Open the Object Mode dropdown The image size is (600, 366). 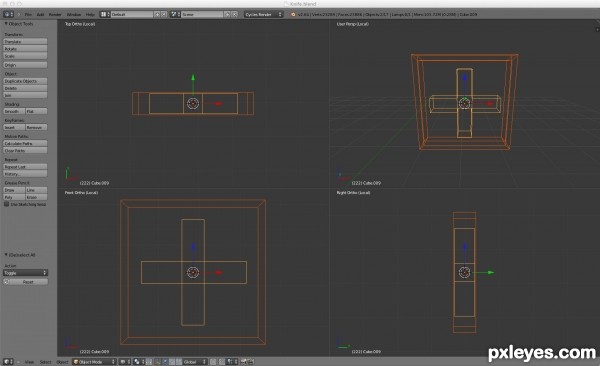[94, 361]
